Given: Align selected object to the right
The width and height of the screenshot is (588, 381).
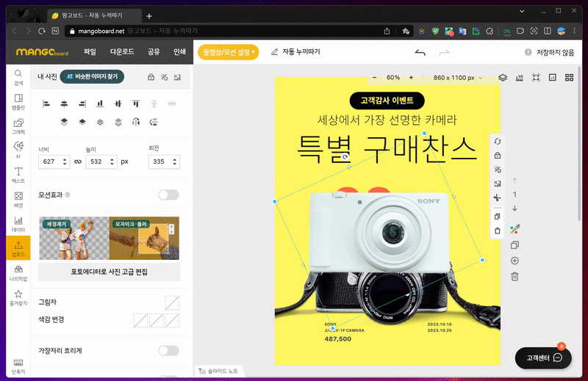Looking at the screenshot, I should (82, 104).
